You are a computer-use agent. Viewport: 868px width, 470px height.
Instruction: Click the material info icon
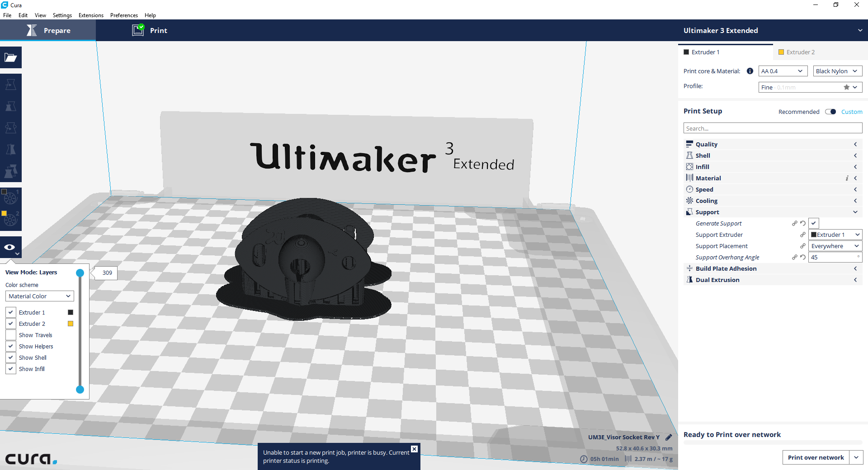coord(750,71)
